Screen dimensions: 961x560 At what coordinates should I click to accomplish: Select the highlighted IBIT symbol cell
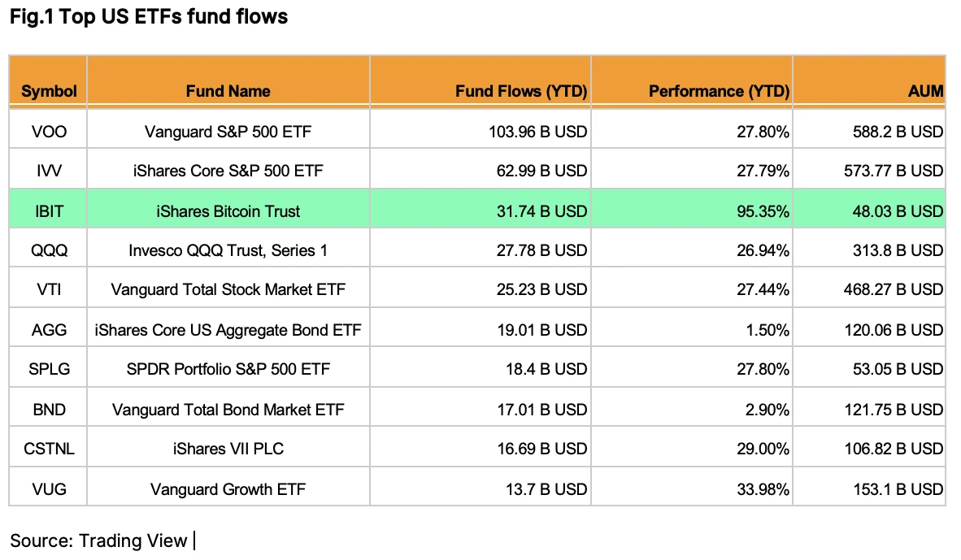(x=49, y=211)
